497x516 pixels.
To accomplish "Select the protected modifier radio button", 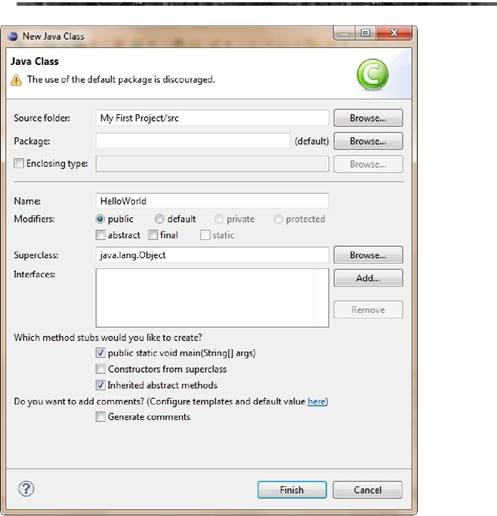I will 278,219.
